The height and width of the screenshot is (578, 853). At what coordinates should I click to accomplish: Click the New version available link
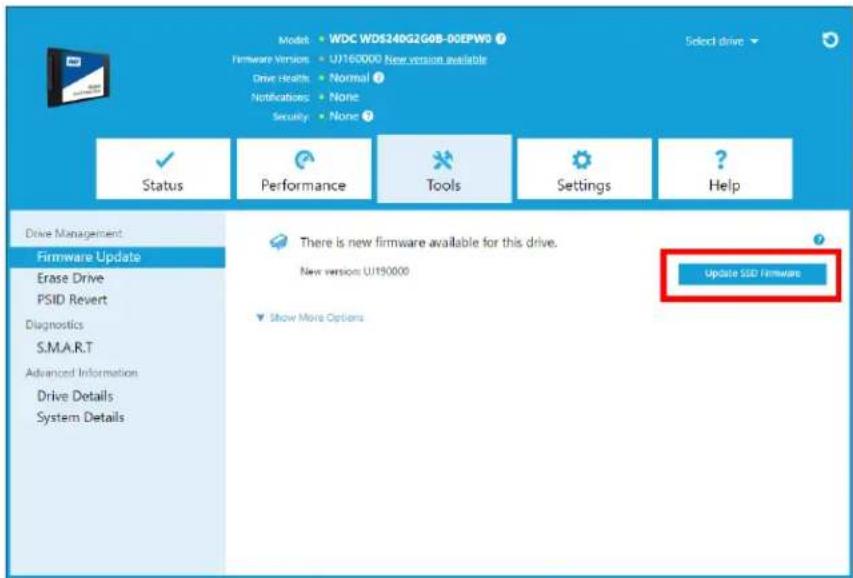click(x=435, y=59)
